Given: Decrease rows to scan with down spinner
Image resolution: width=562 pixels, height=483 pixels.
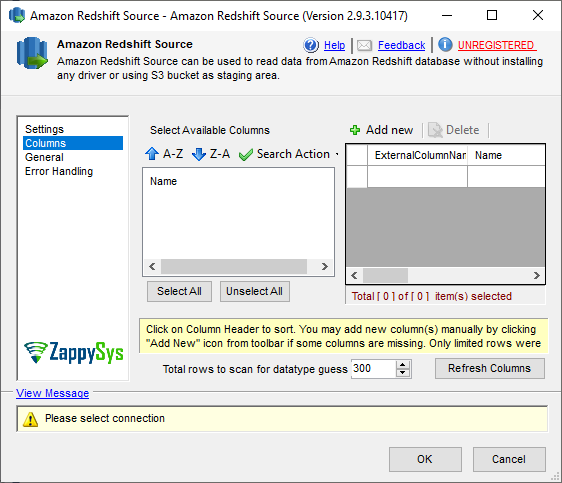Looking at the screenshot, I should pos(403,373).
